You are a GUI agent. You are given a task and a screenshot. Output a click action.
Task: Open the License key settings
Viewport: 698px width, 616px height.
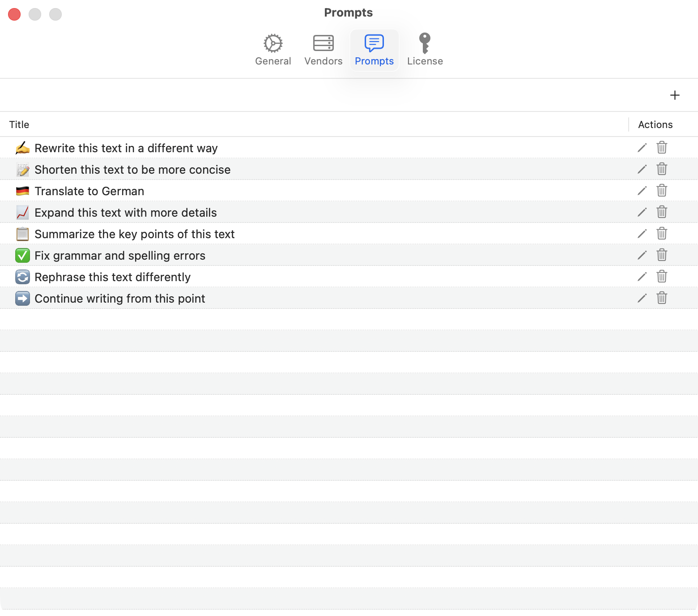(x=424, y=49)
